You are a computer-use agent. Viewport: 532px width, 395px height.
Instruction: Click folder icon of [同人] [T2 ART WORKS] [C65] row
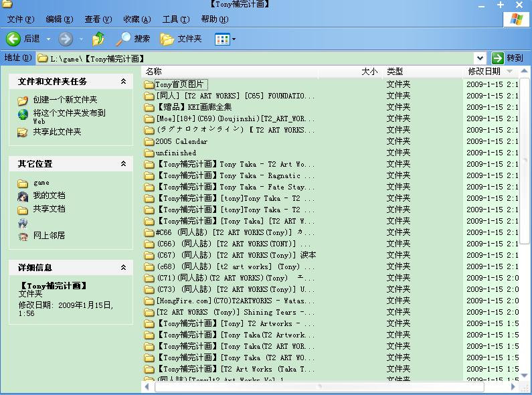(149, 96)
